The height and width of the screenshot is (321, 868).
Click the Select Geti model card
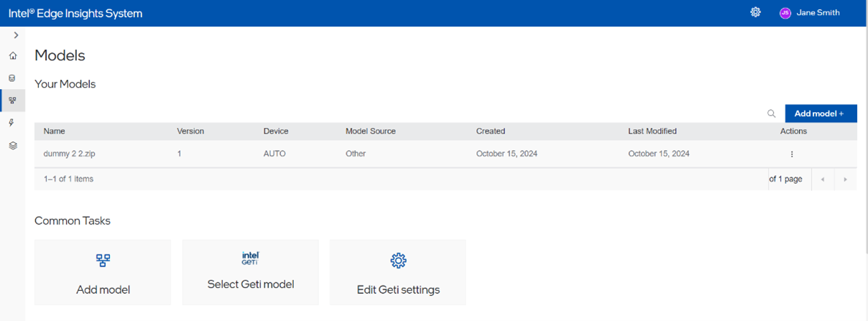(251, 272)
